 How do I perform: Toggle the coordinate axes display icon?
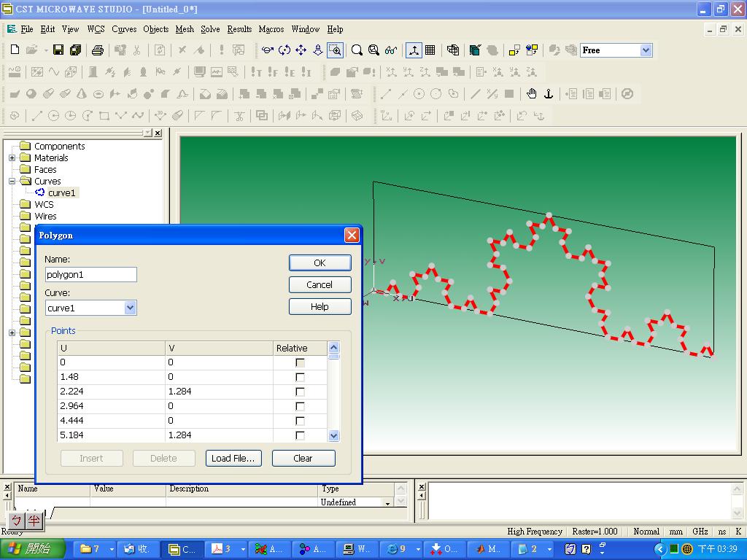pos(413,50)
